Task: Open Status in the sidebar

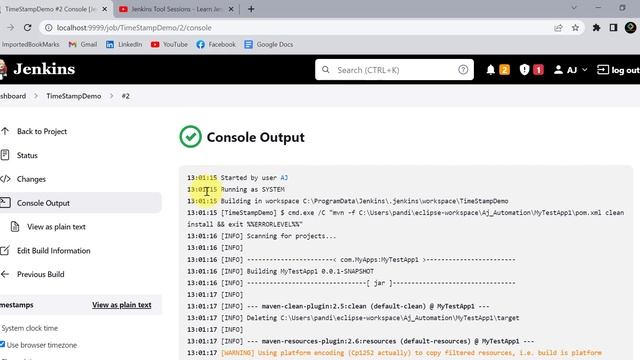Action: [x=27, y=155]
